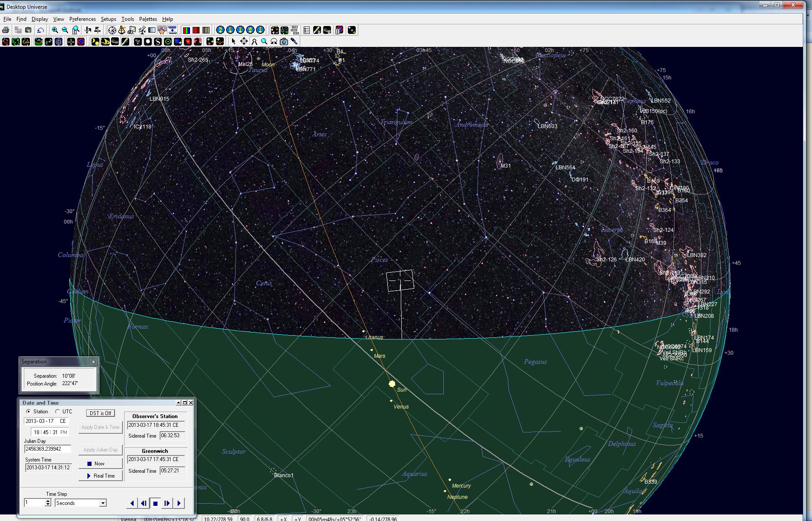Step time forward one step
812x521 pixels.
point(167,503)
